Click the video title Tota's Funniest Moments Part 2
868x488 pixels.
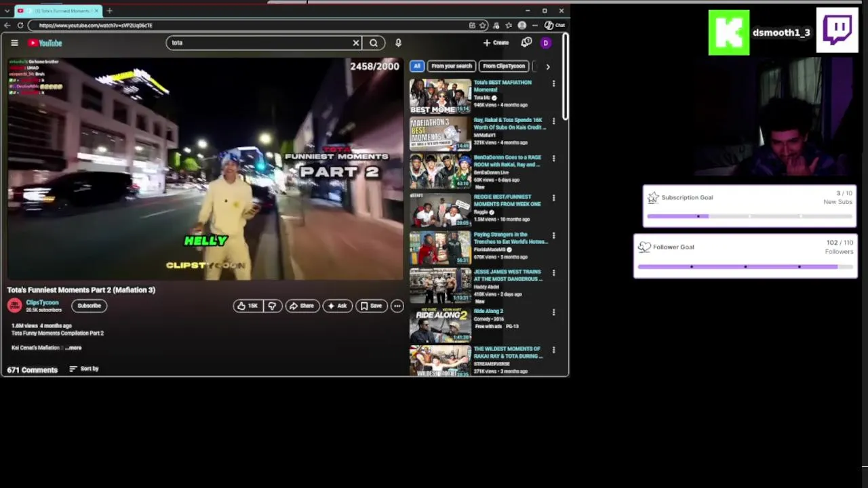tap(81, 290)
